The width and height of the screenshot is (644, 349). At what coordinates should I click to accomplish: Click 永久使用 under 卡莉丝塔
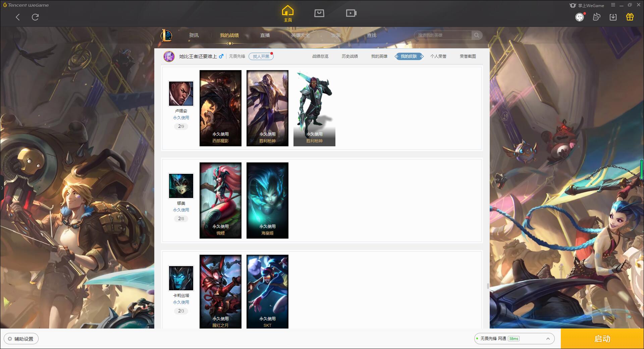181,302
